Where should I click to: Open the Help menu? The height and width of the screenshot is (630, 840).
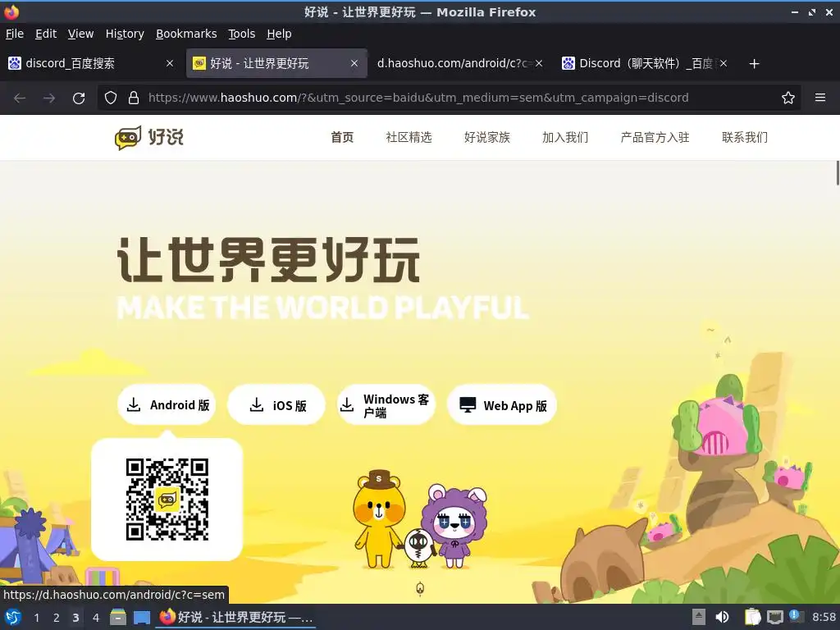point(279,34)
